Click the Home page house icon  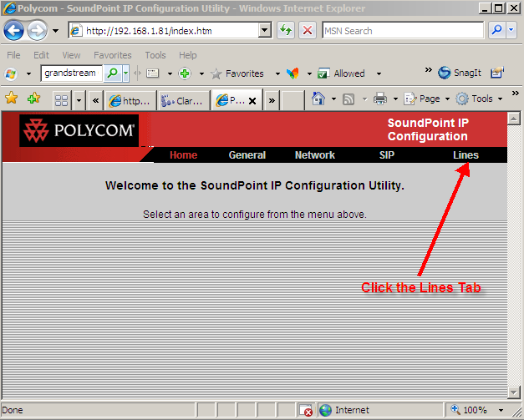point(318,99)
